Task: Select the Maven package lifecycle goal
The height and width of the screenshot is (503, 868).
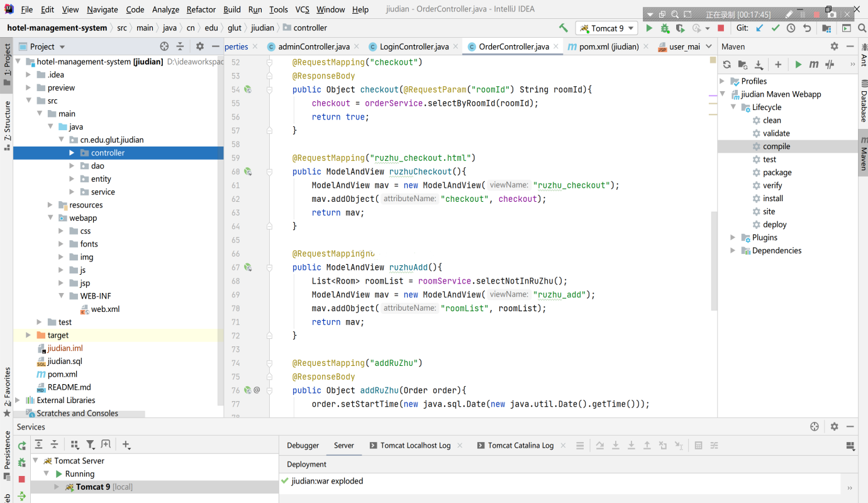Action: [x=777, y=172]
